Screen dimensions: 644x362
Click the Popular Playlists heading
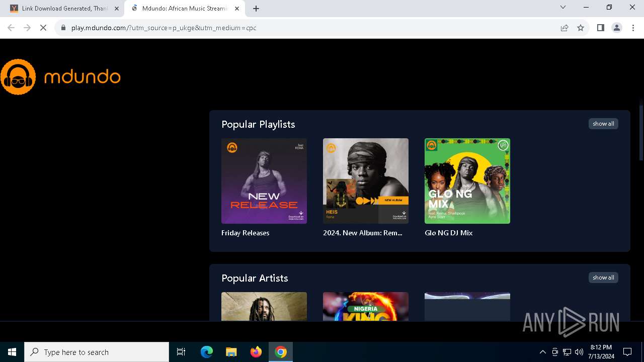pyautogui.click(x=258, y=124)
